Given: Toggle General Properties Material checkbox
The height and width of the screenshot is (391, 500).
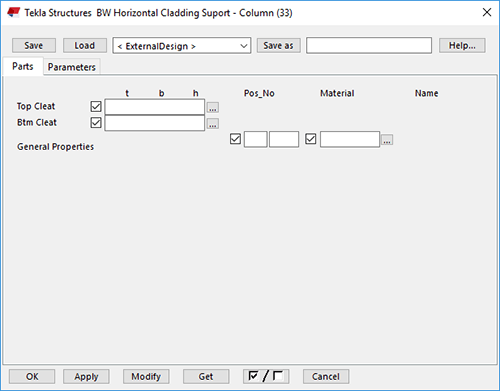Looking at the screenshot, I should [x=311, y=139].
